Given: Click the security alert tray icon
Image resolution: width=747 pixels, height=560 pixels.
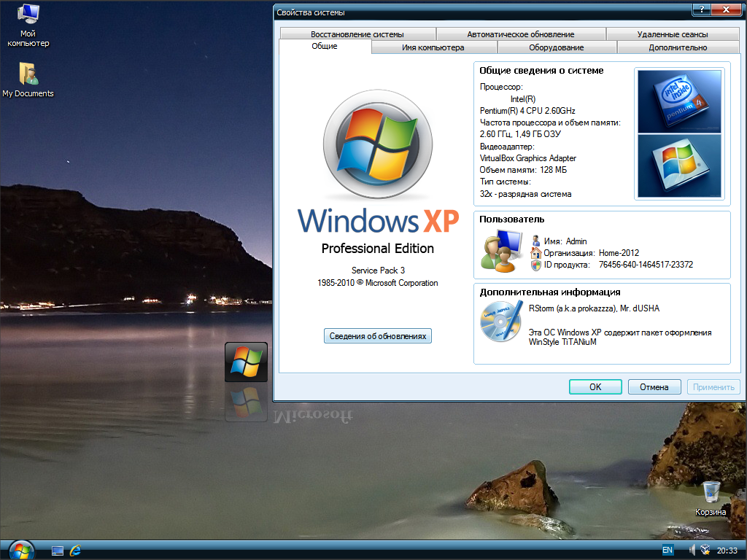Looking at the screenshot, I should [705, 550].
